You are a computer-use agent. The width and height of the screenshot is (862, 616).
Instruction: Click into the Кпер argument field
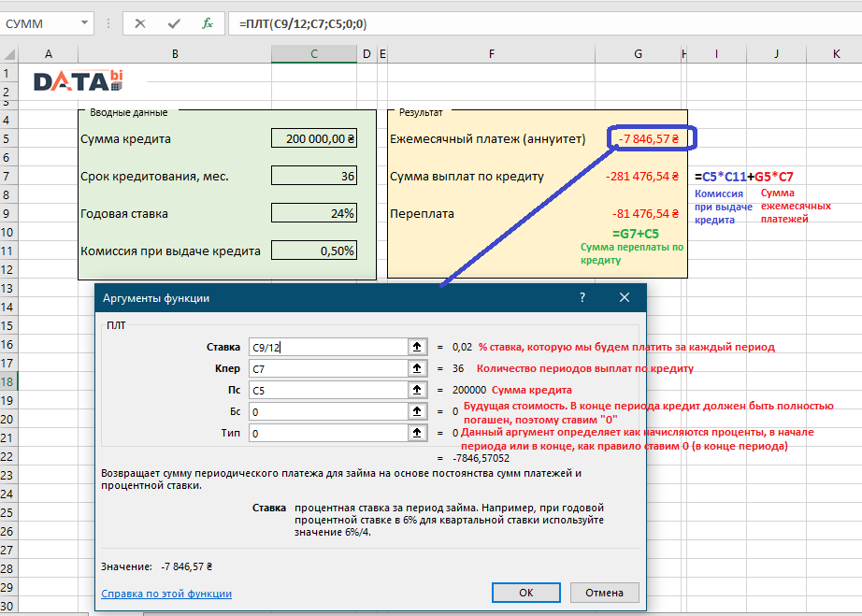coord(328,368)
